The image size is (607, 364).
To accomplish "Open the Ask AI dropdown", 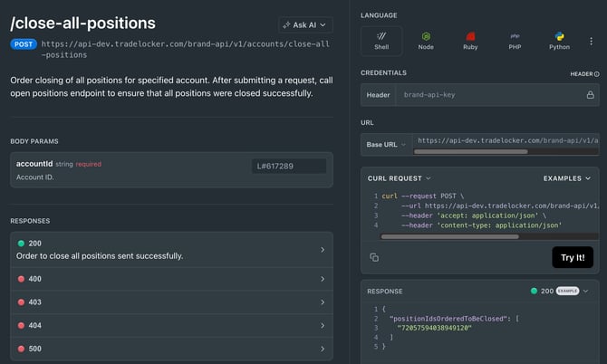I will click(x=305, y=25).
